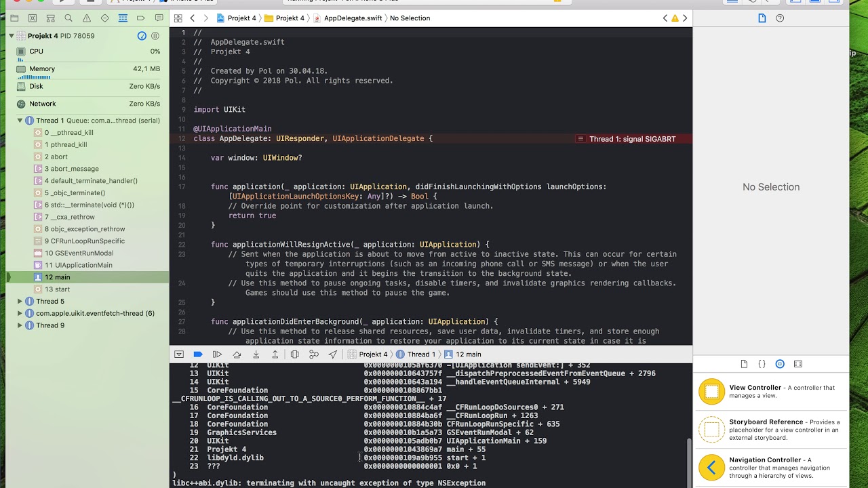
Task: Expand Thread 5
Action: point(20,302)
